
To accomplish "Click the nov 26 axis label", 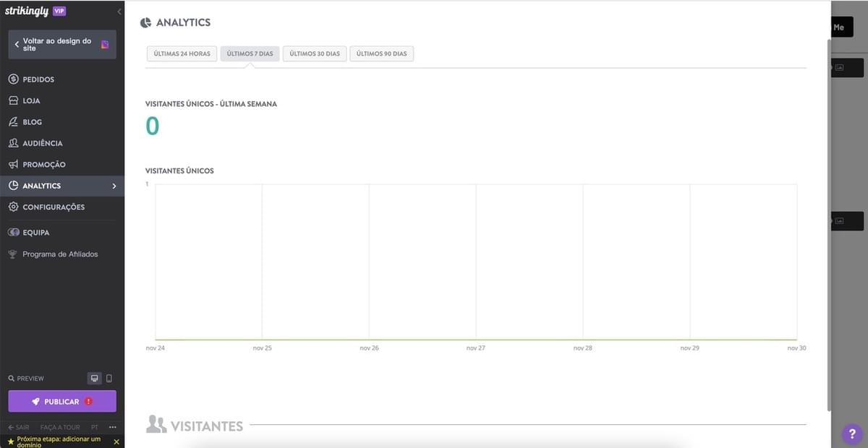I will [369, 348].
